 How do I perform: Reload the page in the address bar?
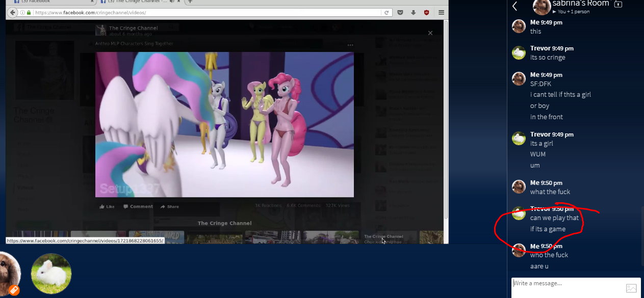click(387, 12)
